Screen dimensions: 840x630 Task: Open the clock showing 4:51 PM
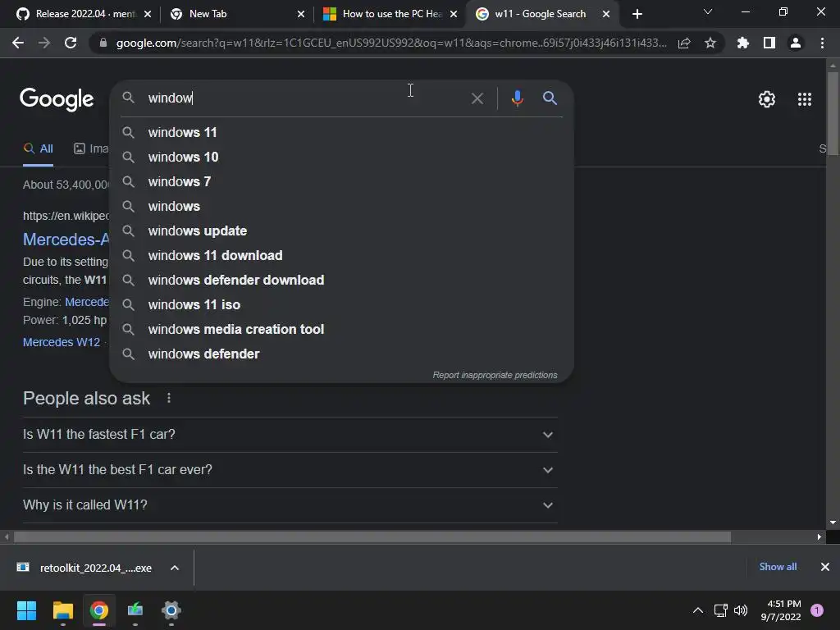pyautogui.click(x=781, y=610)
